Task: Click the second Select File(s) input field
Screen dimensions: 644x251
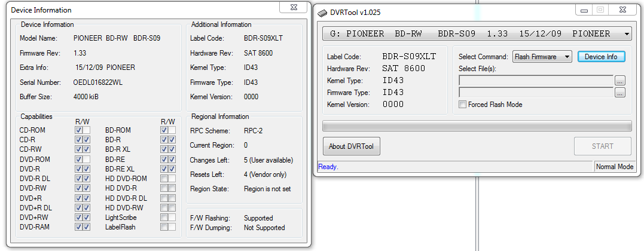Action: click(x=536, y=93)
